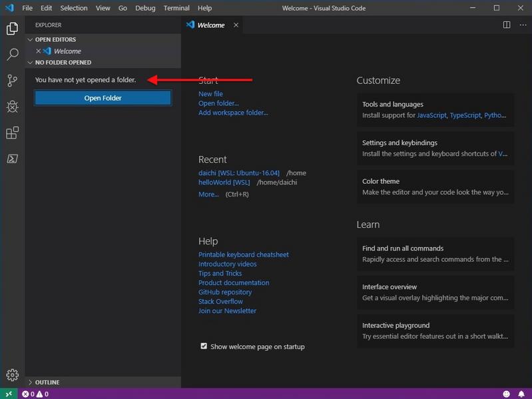Image resolution: width=532 pixels, height=399 pixels.
Task: Click Join our Newsletter link
Action: [x=227, y=311]
